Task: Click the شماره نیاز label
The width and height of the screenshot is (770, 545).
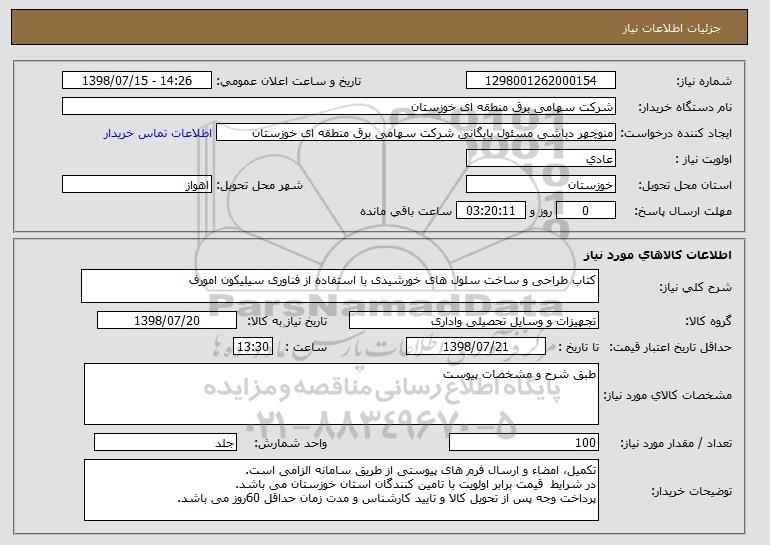Action: [x=704, y=82]
